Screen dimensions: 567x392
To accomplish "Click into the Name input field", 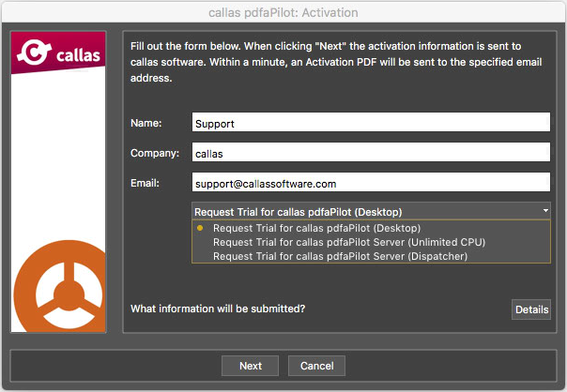I will tap(371, 122).
